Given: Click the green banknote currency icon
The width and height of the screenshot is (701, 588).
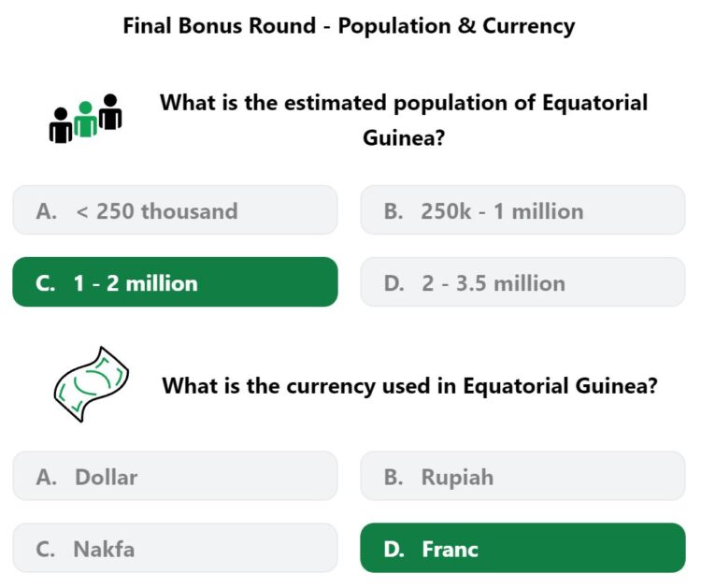Looking at the screenshot, I should pyautogui.click(x=92, y=384).
